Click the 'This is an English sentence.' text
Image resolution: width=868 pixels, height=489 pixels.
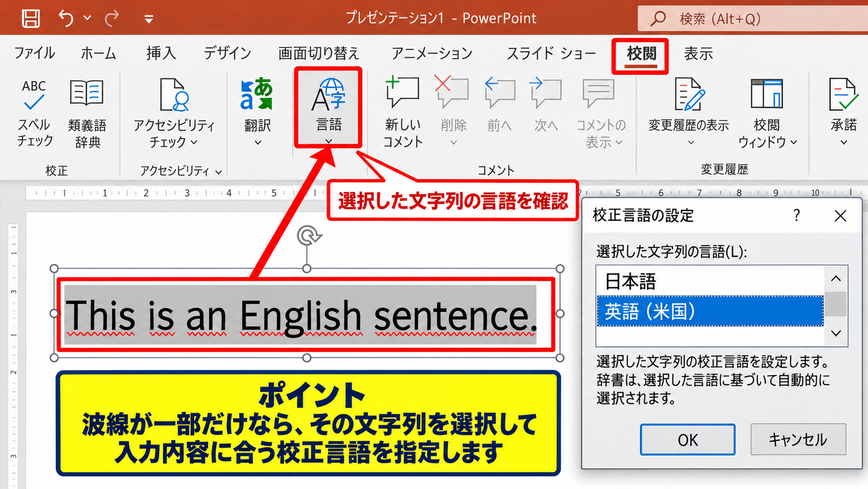(301, 315)
